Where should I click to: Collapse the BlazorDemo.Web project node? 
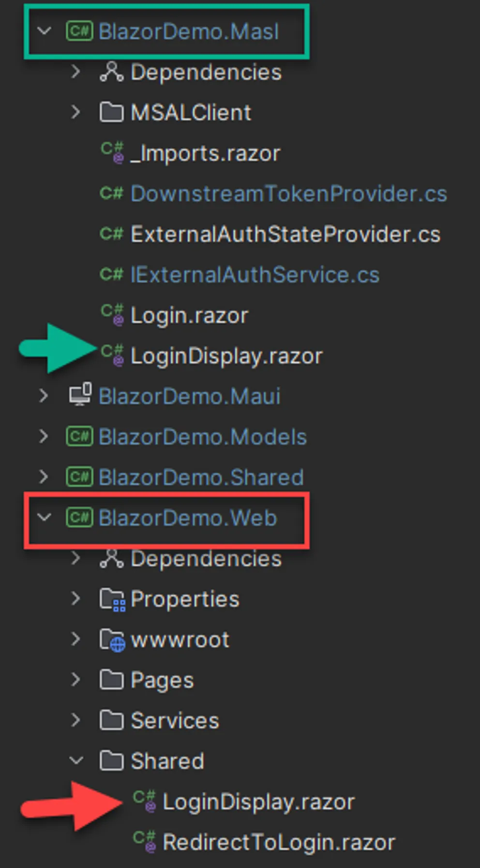[44, 518]
